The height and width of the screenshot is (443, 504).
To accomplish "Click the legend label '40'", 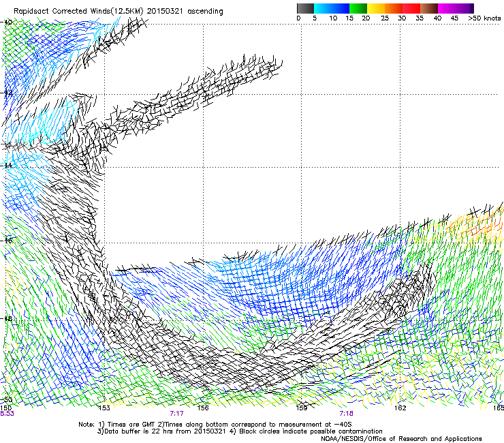I will pos(437,18).
